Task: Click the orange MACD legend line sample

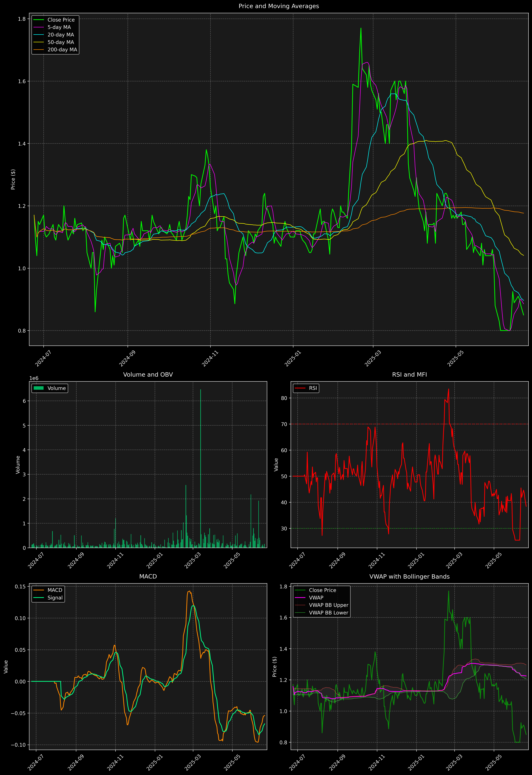Action: click(x=39, y=590)
